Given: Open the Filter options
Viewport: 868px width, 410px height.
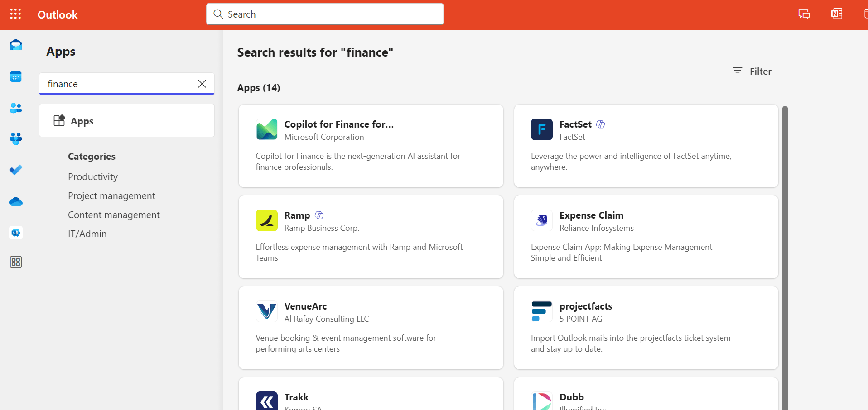Looking at the screenshot, I should (752, 71).
